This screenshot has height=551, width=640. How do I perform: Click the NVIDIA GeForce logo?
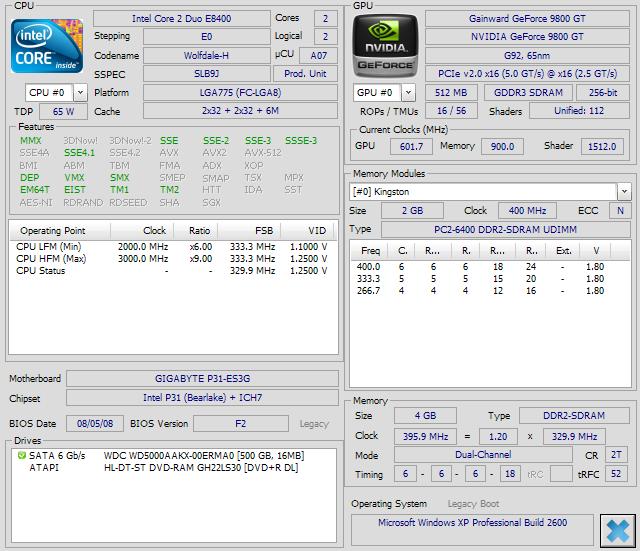385,46
